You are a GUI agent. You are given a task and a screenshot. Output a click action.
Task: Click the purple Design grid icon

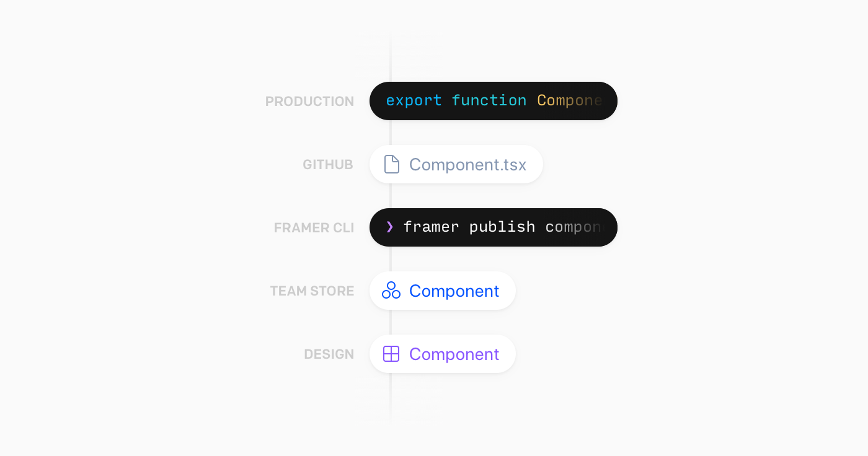click(x=391, y=354)
